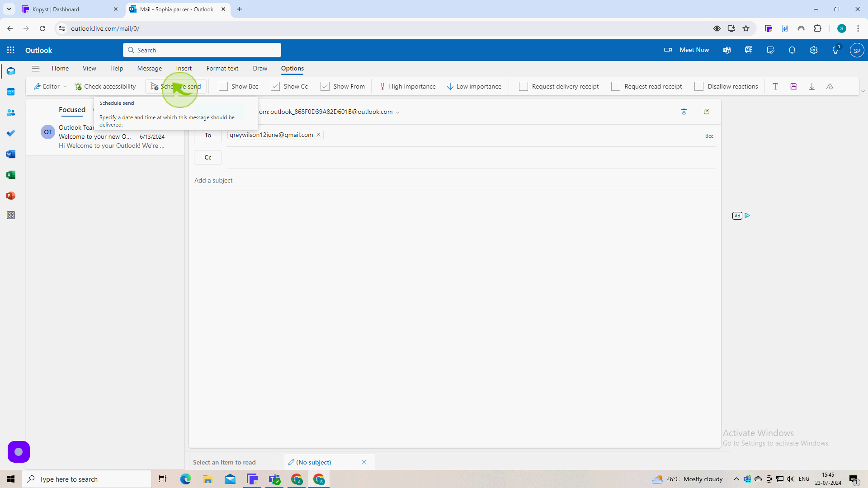Discard the draft with trash icon
This screenshot has height=488, width=868.
tap(684, 112)
